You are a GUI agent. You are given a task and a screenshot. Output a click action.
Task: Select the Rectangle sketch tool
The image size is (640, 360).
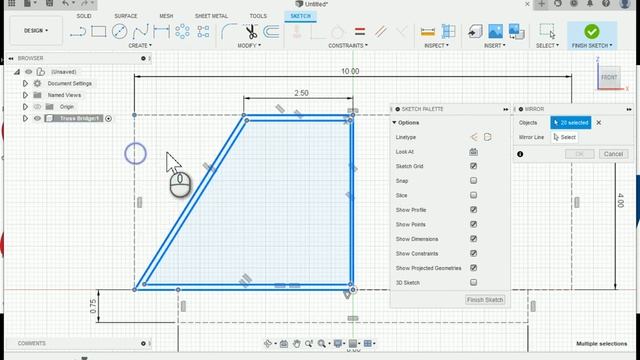pos(98,31)
